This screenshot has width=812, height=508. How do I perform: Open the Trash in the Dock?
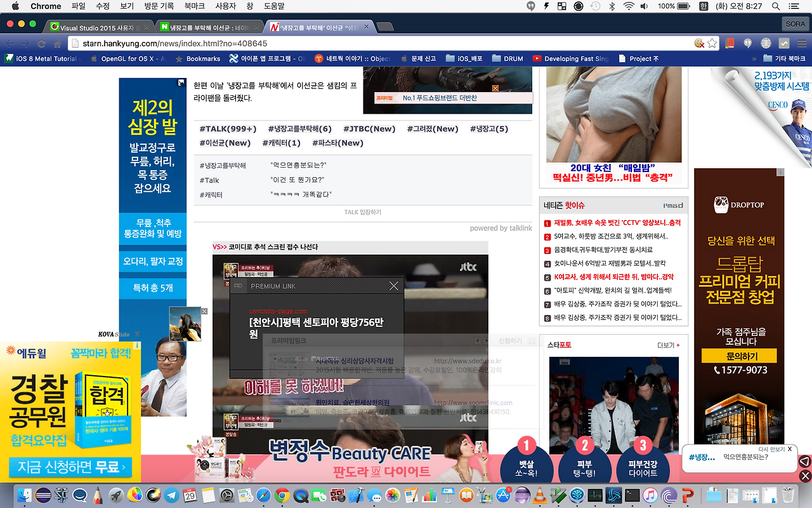click(788, 495)
